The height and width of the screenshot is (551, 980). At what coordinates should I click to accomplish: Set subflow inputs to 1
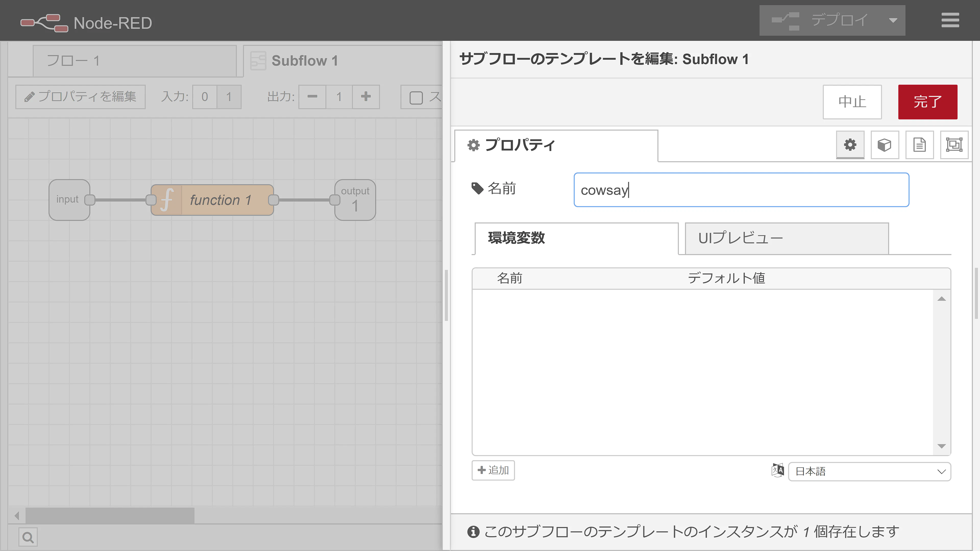(229, 97)
